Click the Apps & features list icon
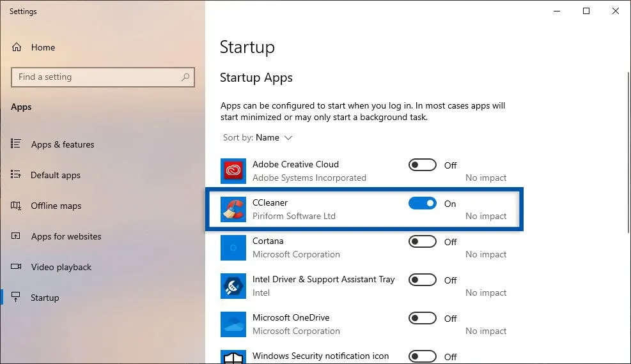Screen dimensions: 631x364 tap(16, 144)
